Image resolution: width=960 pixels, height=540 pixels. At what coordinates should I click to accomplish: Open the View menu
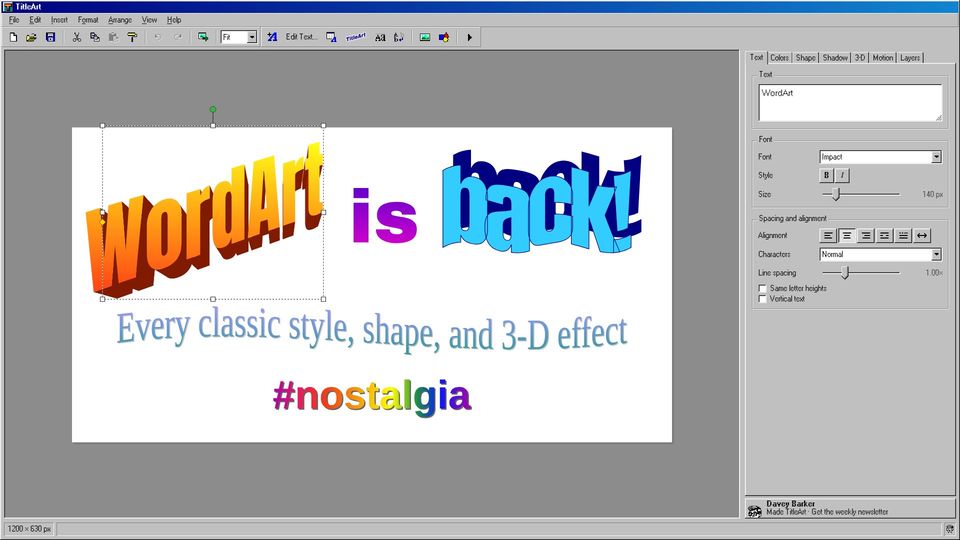pos(149,20)
